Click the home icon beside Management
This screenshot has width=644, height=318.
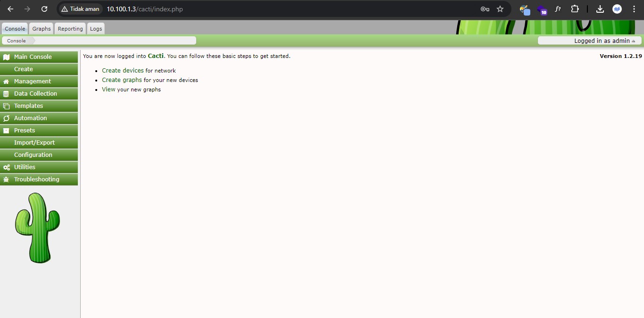(6, 82)
